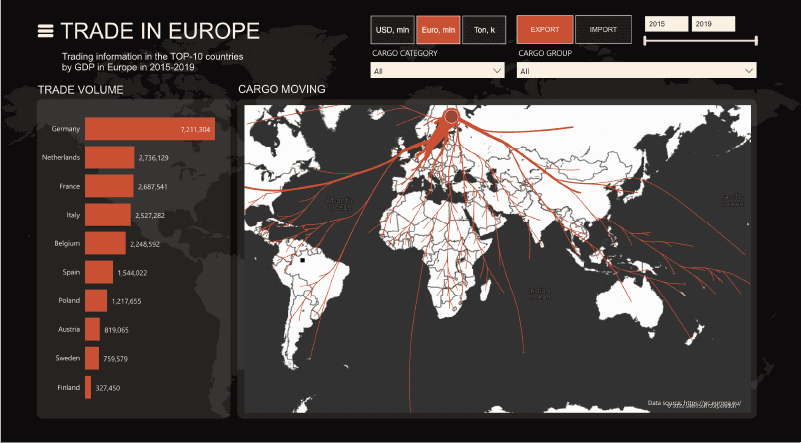Click the France trade volume bar

click(109, 186)
